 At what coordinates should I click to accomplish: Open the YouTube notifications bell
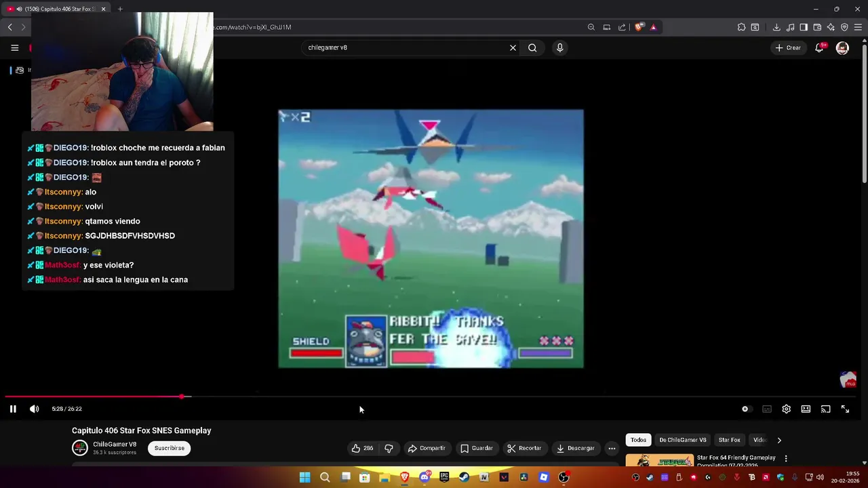click(x=820, y=47)
